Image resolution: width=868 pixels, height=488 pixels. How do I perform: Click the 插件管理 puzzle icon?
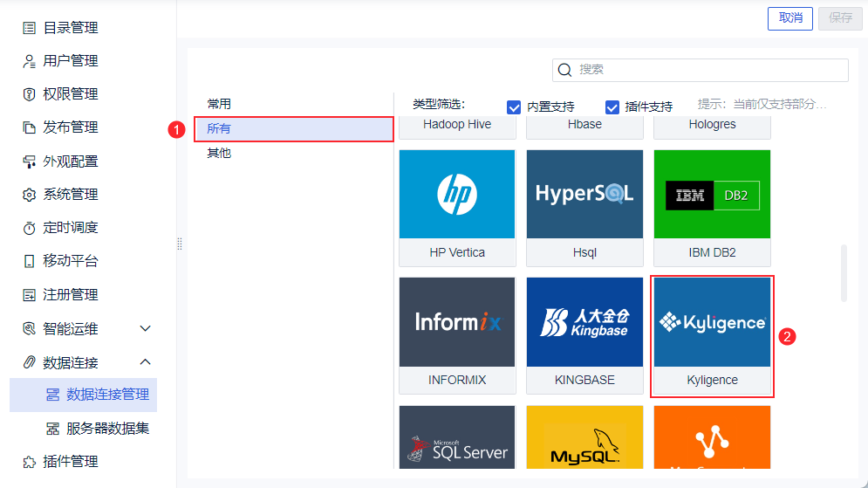point(30,462)
